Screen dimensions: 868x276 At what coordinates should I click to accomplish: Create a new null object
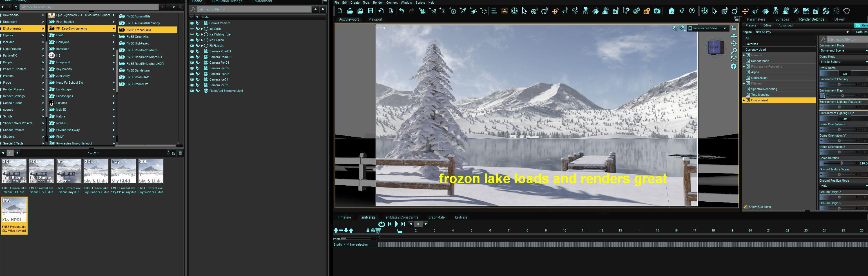point(484,11)
